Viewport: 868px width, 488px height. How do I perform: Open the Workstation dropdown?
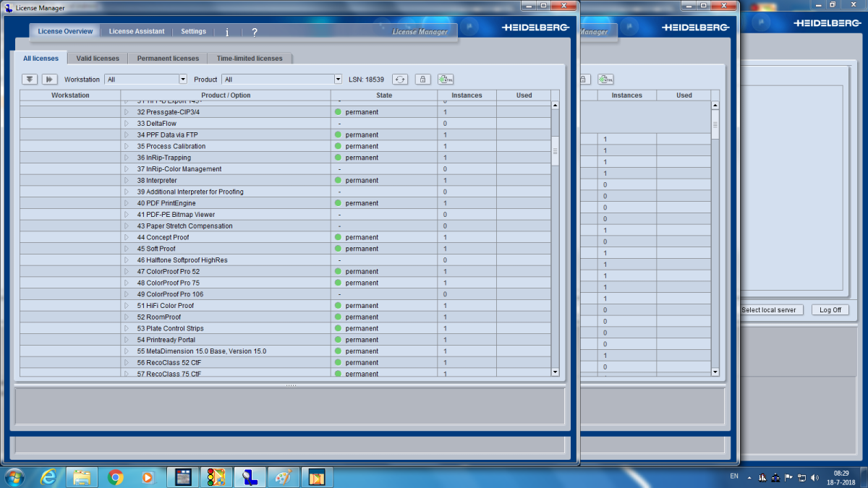pyautogui.click(x=182, y=80)
